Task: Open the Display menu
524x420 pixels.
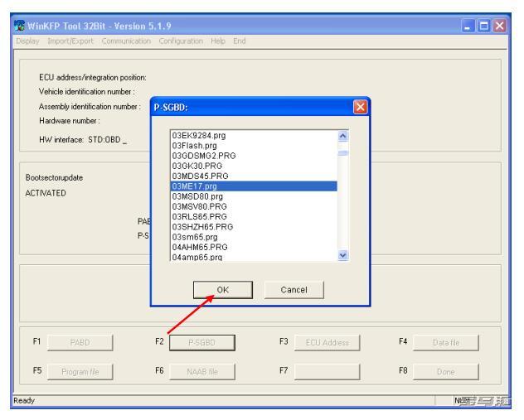Action: coord(27,41)
